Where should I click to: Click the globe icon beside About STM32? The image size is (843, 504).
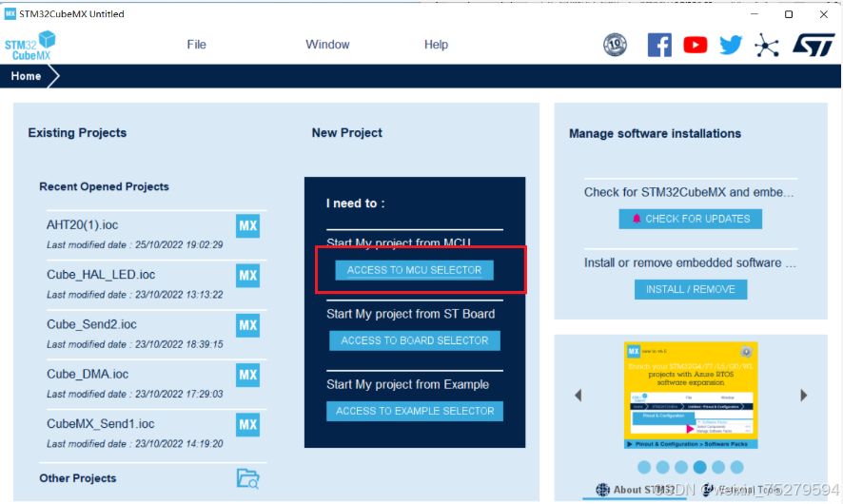(x=602, y=490)
